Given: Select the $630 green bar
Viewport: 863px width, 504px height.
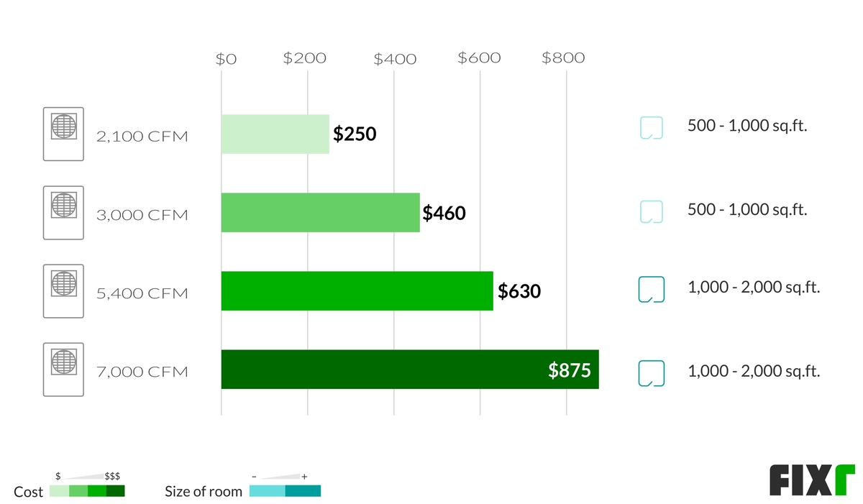Looking at the screenshot, I should [357, 291].
